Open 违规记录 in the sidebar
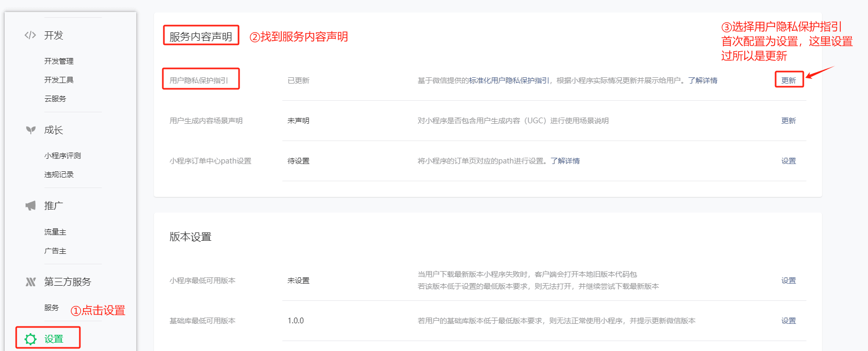This screenshot has width=868, height=351. (x=59, y=174)
